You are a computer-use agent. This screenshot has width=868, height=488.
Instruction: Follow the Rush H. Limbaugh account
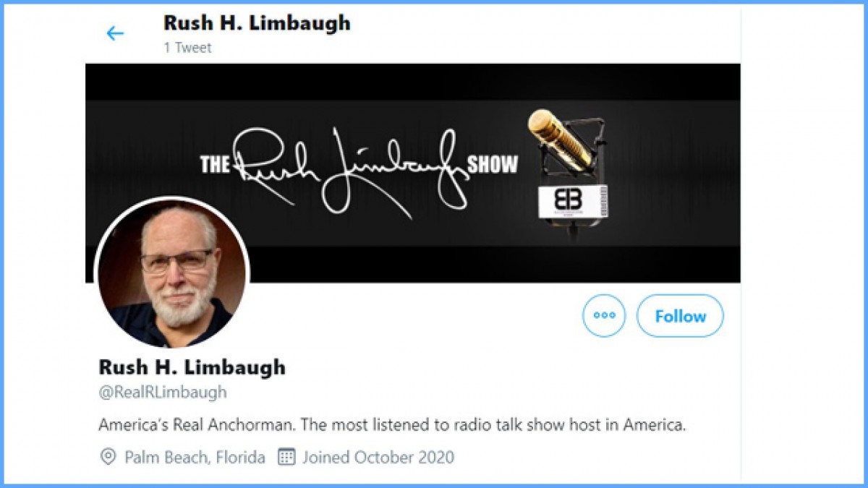[x=680, y=316]
